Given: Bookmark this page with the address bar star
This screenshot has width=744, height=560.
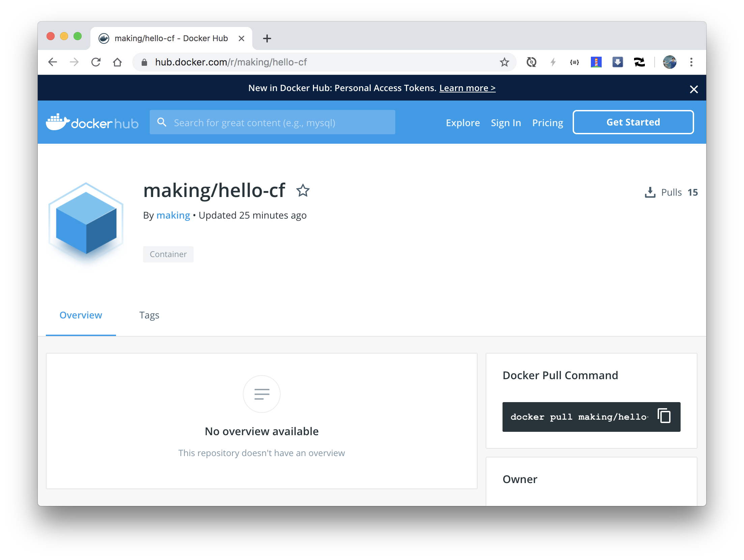Looking at the screenshot, I should point(504,62).
